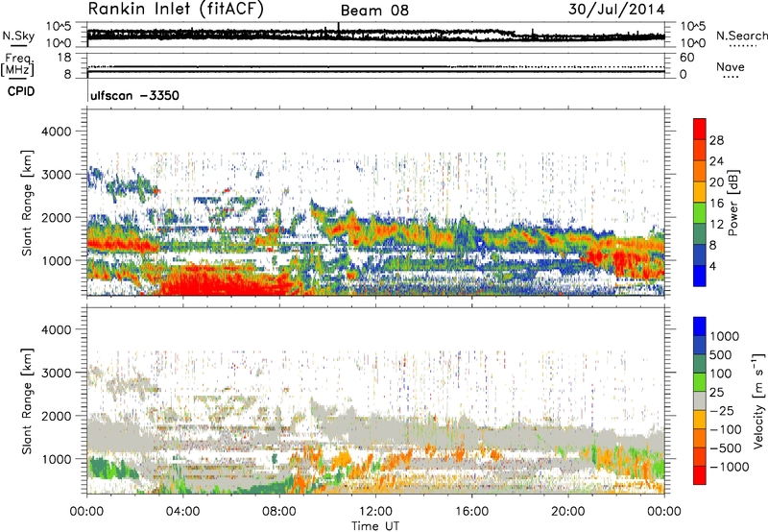This screenshot has height=532, width=768.
Task: Click the '28' tick on Power scale
Action: [x=716, y=140]
